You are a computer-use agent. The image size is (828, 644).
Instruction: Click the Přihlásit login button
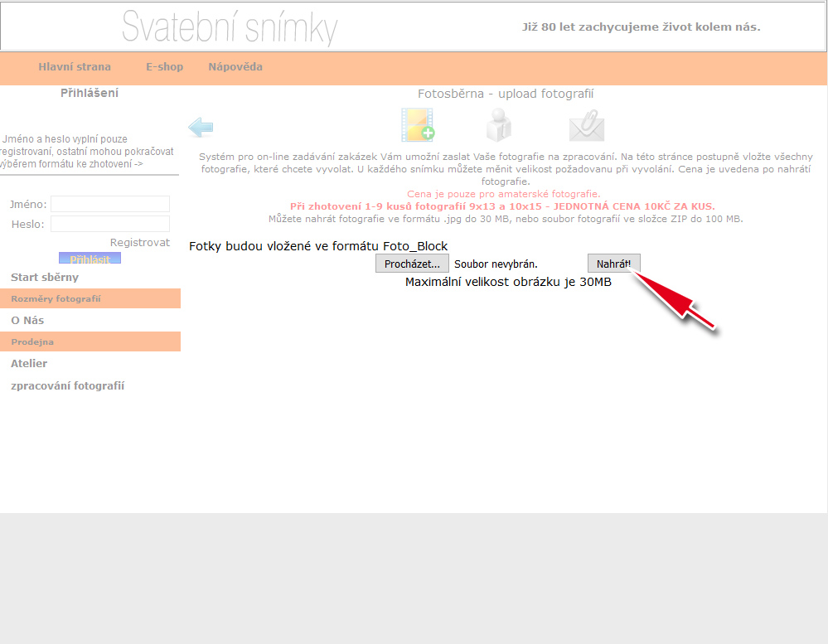point(90,259)
